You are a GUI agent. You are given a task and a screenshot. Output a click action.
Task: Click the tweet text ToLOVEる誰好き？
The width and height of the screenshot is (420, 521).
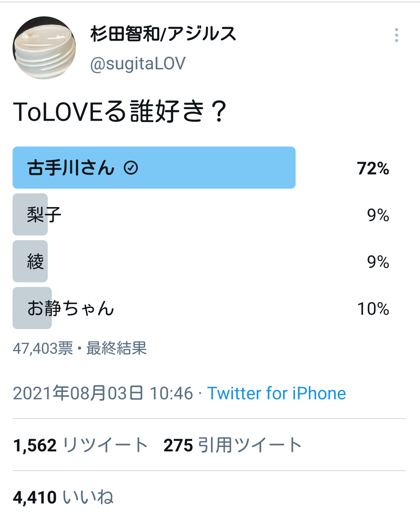click(x=120, y=112)
